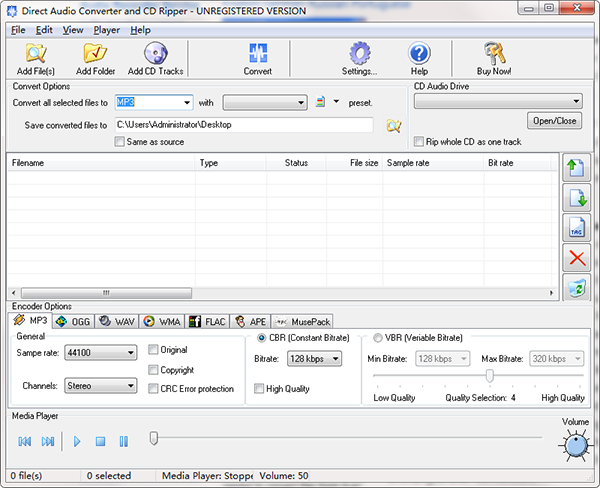Enable Same as source checkbox

(119, 142)
